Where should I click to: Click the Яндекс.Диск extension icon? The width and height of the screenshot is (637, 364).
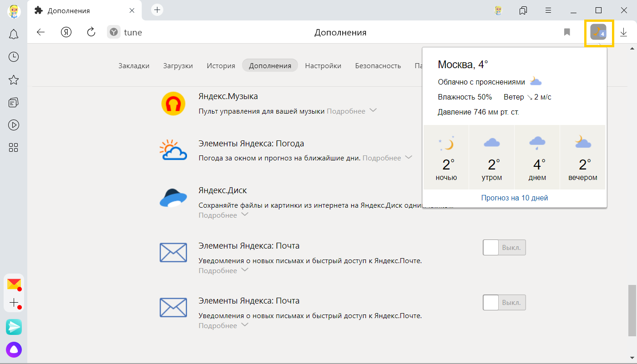click(173, 198)
